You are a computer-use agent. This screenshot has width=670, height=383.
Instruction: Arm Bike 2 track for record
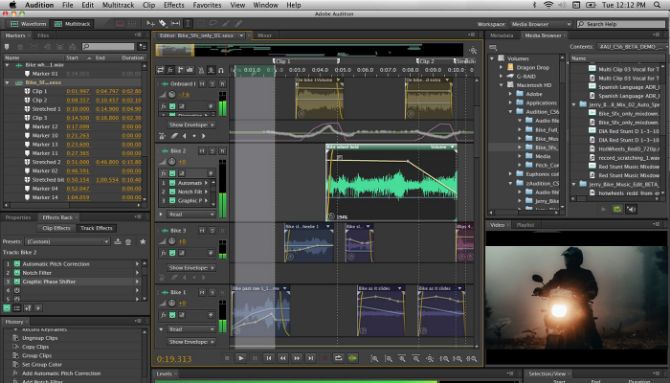click(222, 151)
